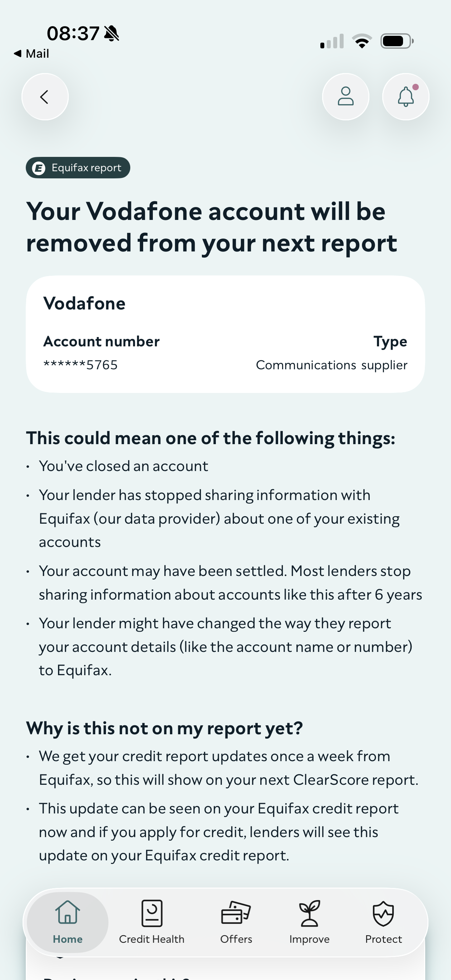Tap the Offers cards icon

[x=236, y=912]
